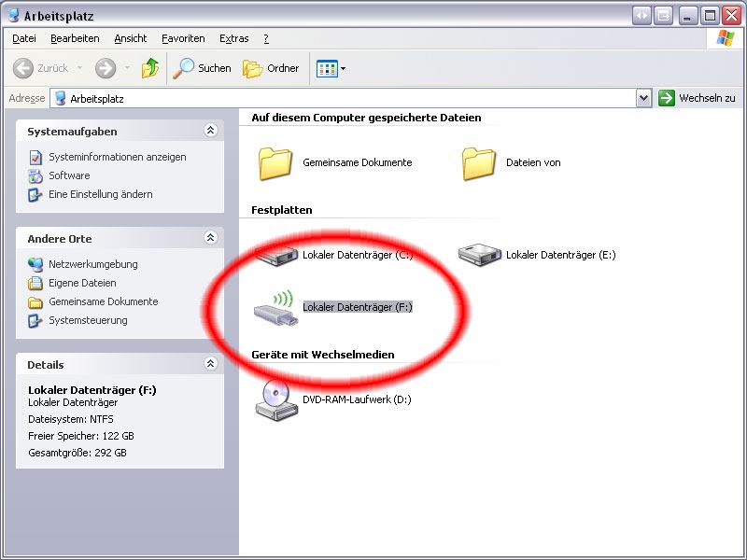Select Lokaler Datenträger (C:) drive icon
The image size is (747, 560).
(x=277, y=255)
